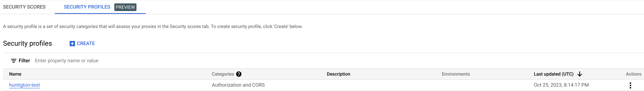
Task: Click the Environments column header
Action: click(x=455, y=74)
